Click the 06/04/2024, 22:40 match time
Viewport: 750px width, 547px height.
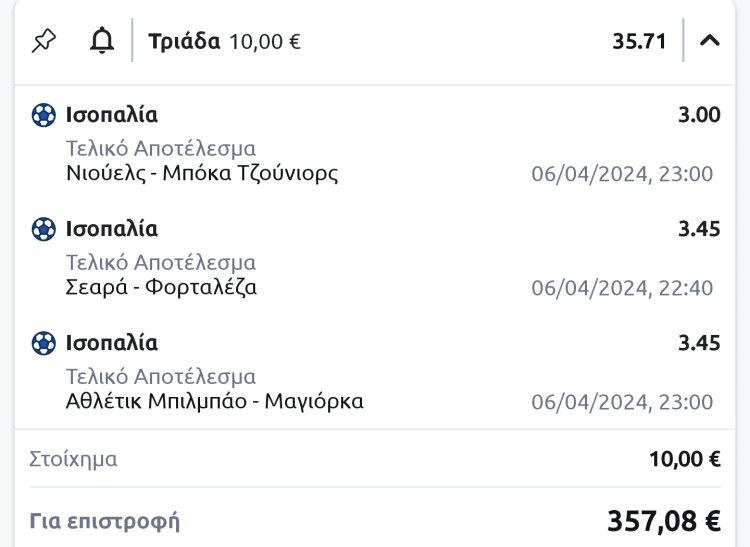(x=622, y=288)
